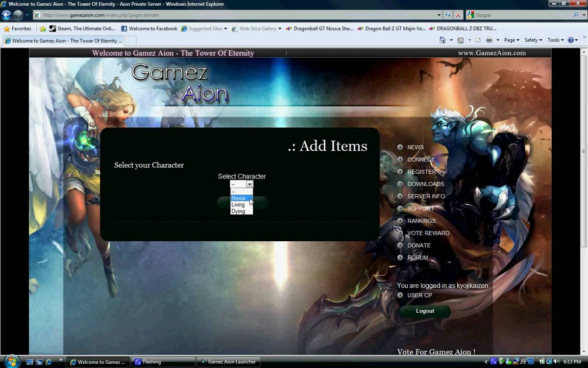Click the red Stop loading icon
This screenshot has height=368, width=588.
pos(458,15)
